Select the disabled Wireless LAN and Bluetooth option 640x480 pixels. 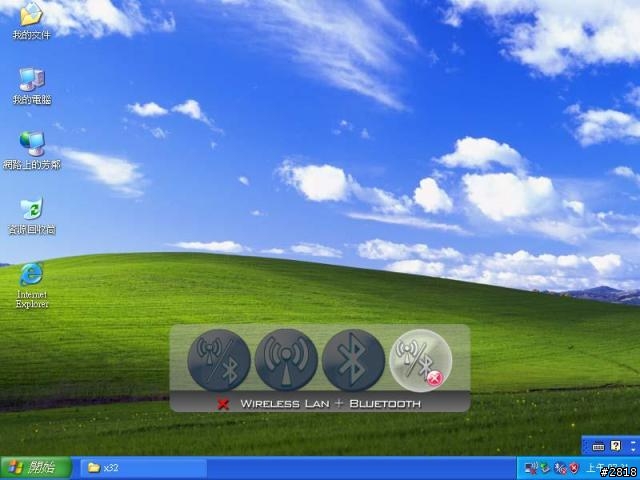421,361
